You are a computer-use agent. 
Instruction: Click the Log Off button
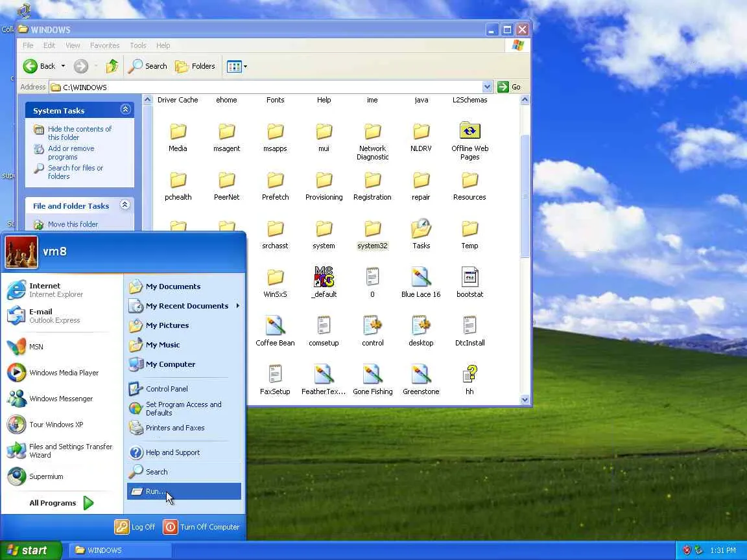136,527
